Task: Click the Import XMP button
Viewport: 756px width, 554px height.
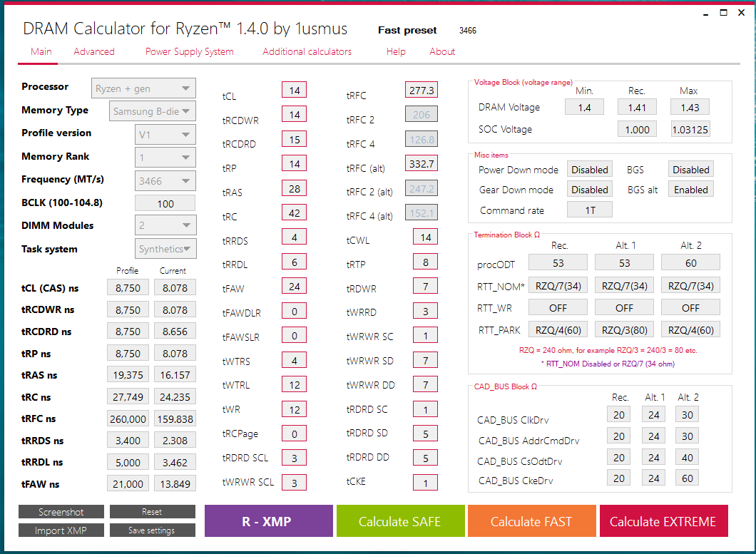Action: click(x=61, y=530)
